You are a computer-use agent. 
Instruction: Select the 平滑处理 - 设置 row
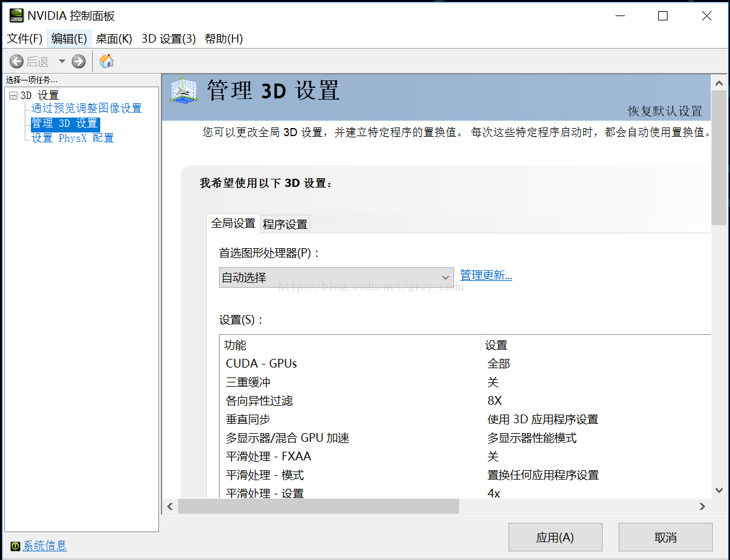click(465, 493)
